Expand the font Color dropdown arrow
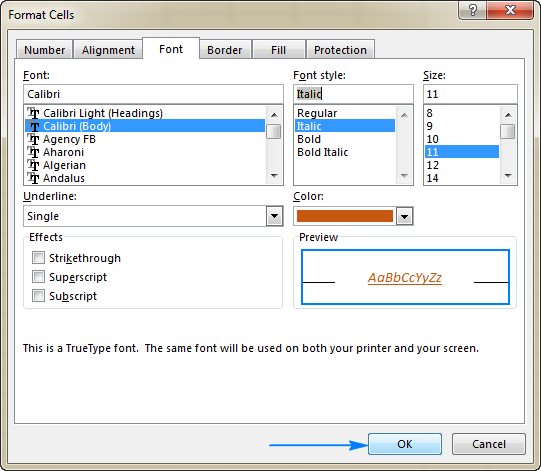This screenshot has width=541, height=471. [x=404, y=217]
